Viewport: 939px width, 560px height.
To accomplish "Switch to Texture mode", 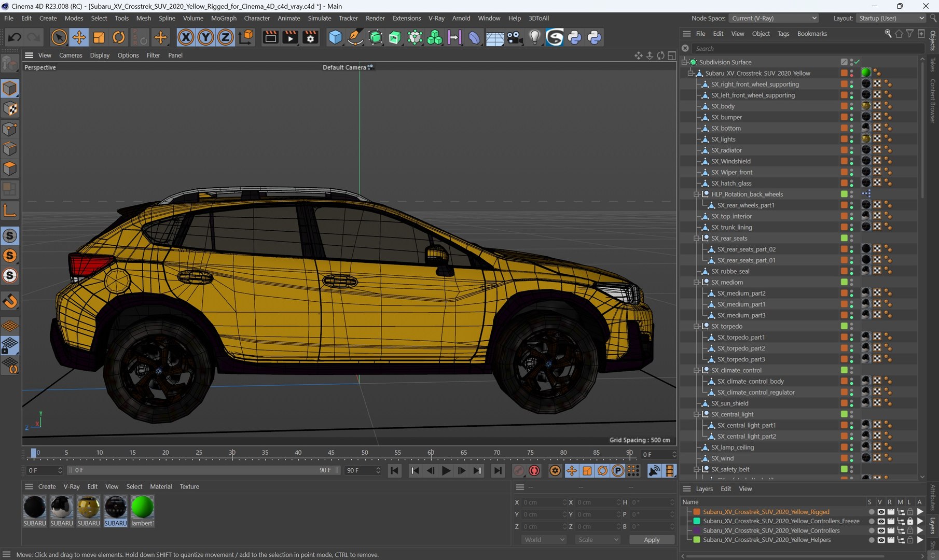I will click(x=10, y=109).
